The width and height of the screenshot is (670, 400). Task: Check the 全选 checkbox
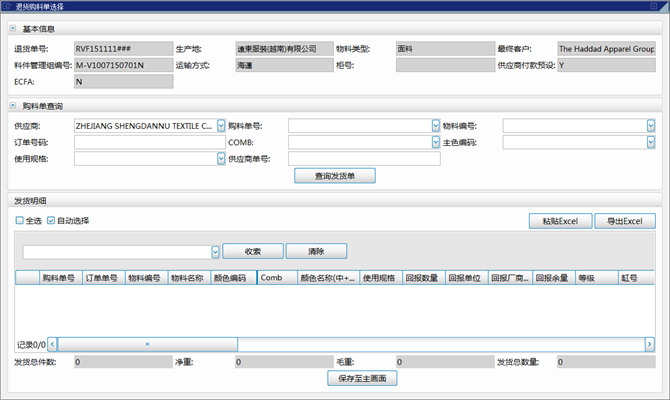point(19,221)
